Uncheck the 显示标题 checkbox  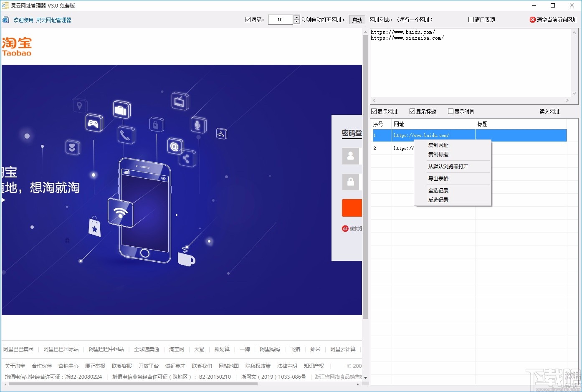point(412,111)
